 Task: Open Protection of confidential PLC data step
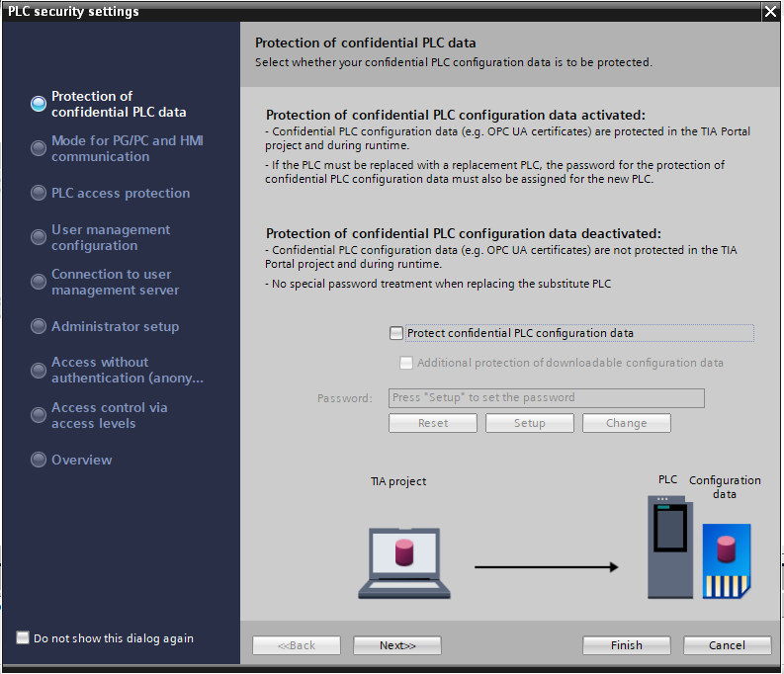119,104
